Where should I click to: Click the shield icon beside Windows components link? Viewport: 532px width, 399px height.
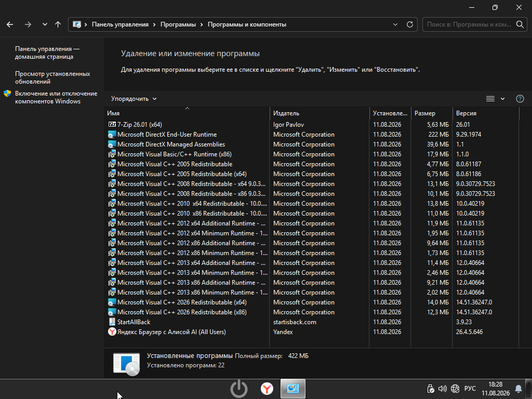7,94
